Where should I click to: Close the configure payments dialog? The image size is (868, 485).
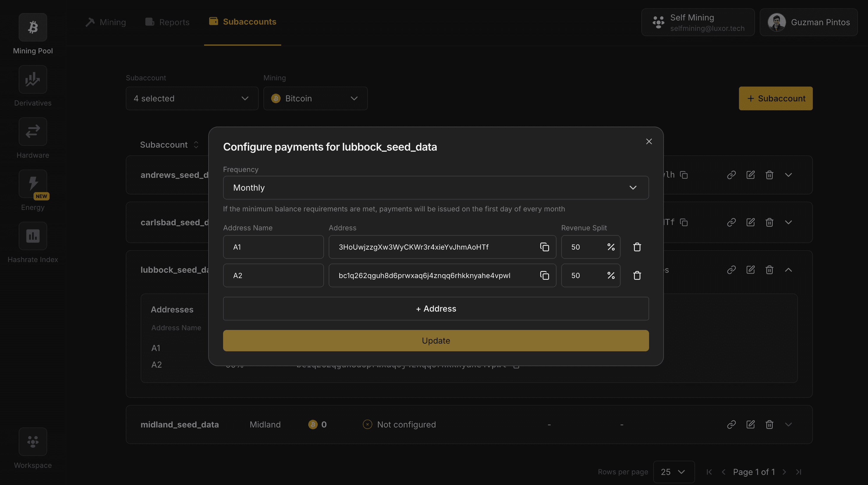click(649, 141)
